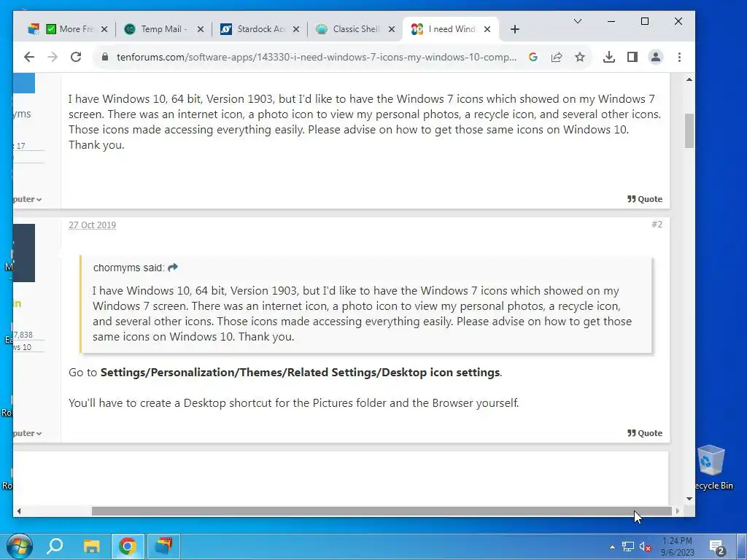Switch to the More Free tab
The image size is (747, 560).
69,29
